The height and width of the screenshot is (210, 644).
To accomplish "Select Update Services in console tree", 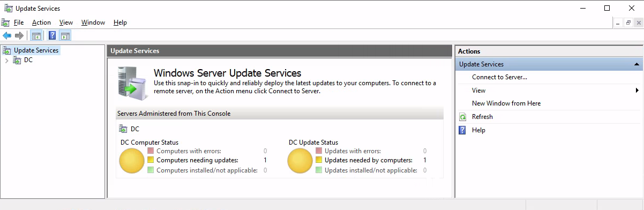I will (36, 50).
